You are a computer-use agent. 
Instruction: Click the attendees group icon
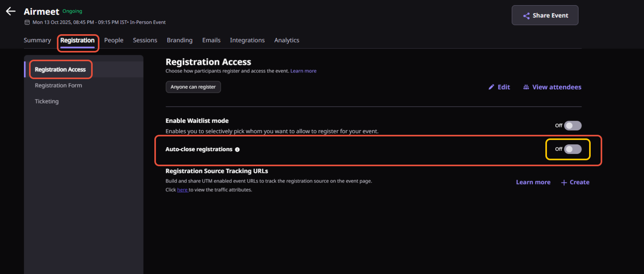(x=526, y=87)
